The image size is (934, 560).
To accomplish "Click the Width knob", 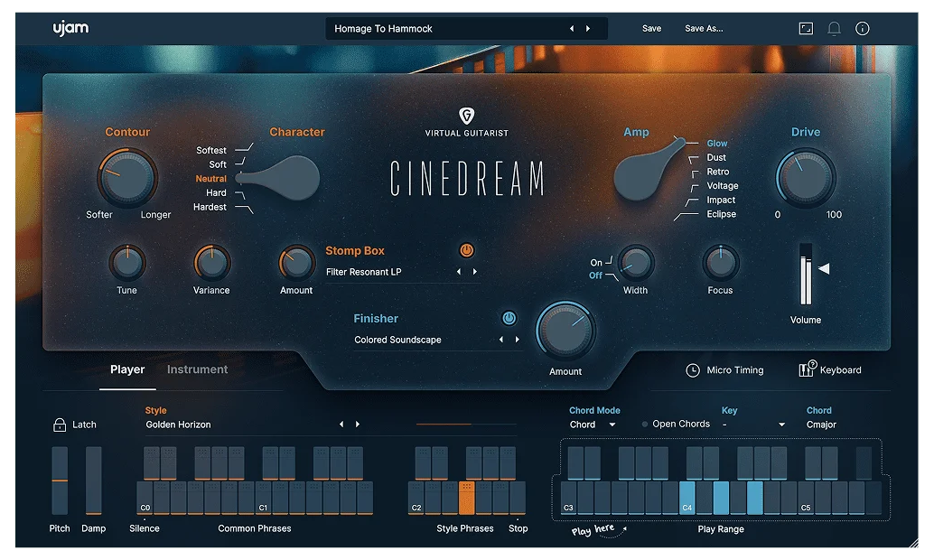I will 636,263.
